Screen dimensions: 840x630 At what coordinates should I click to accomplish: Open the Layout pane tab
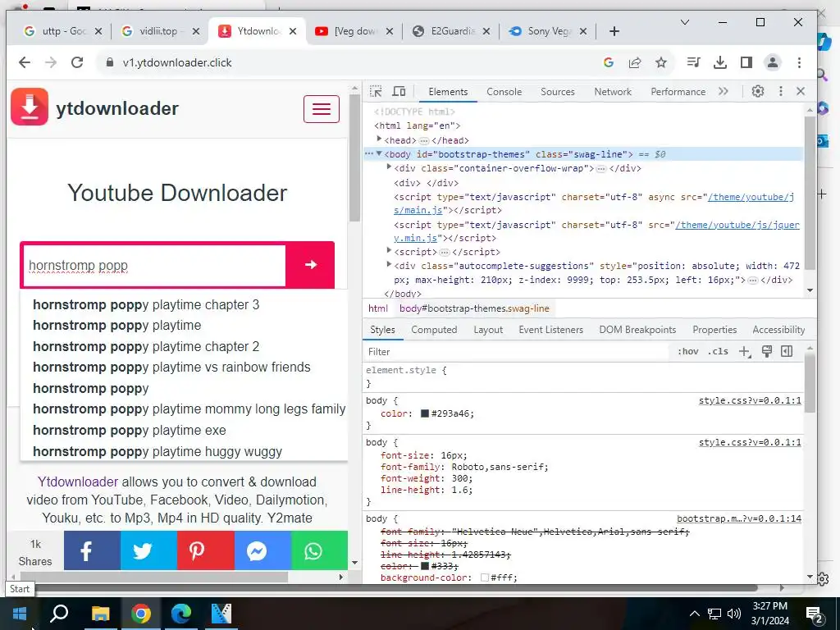click(488, 330)
